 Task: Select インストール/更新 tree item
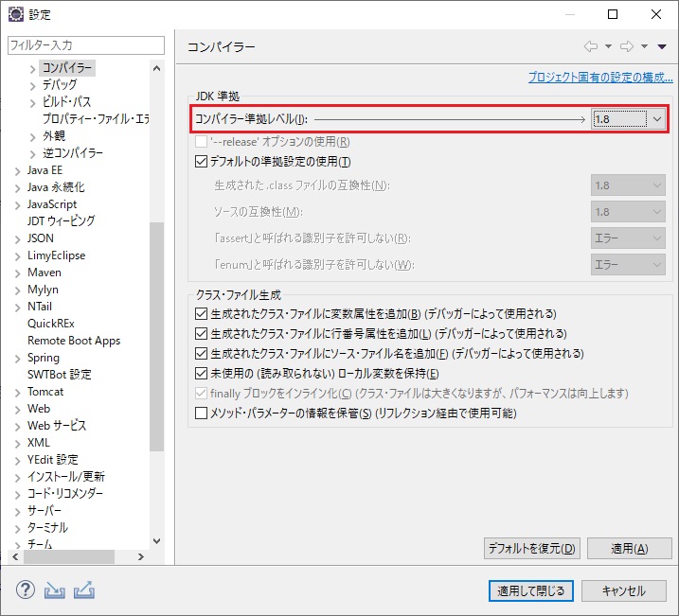66,476
